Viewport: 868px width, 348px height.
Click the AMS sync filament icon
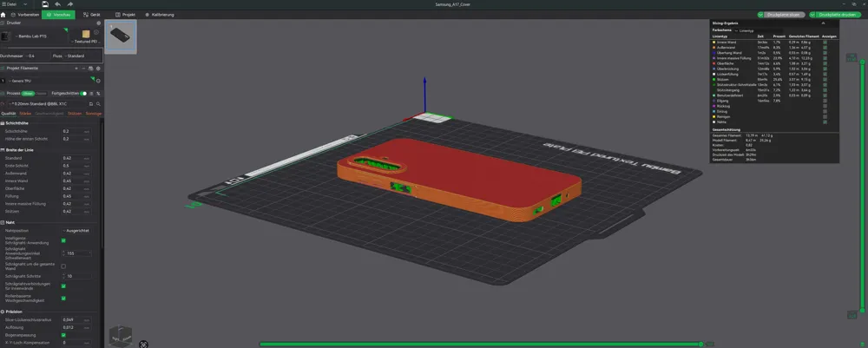coord(90,68)
